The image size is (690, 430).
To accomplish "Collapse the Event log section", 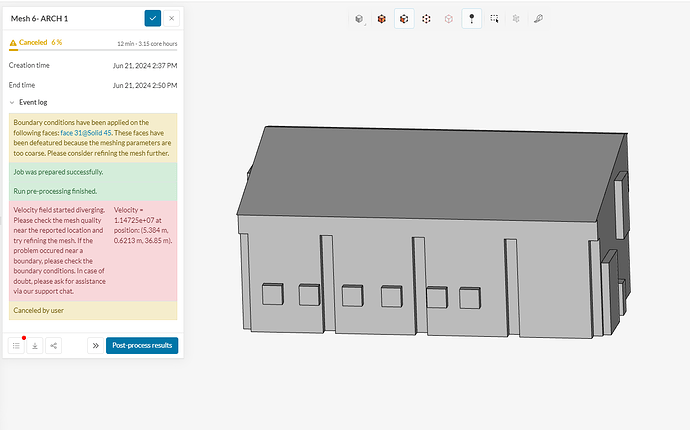I will point(12,102).
